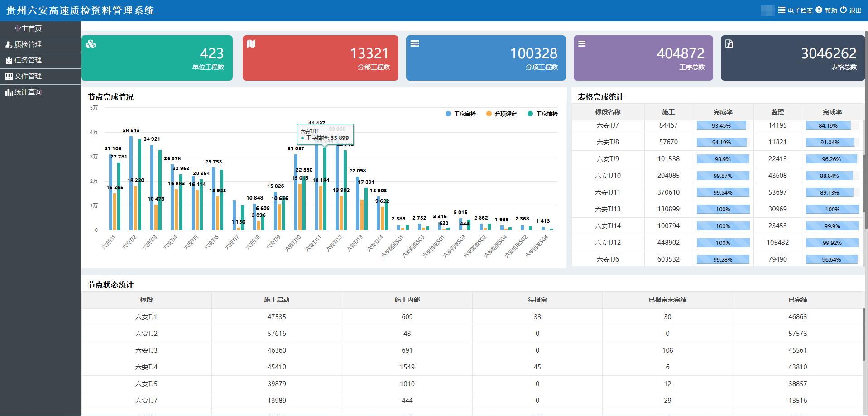Click the 退出 logout link
This screenshot has height=416, width=868.
855,10
